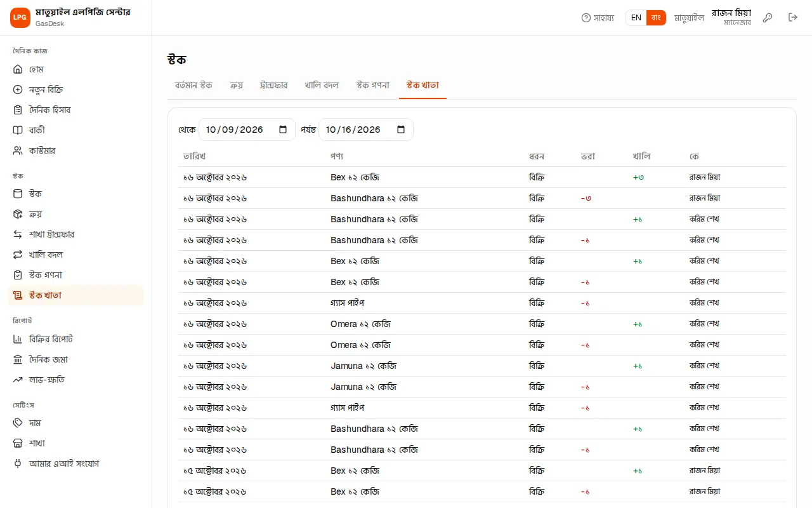Open বিক্রির রিপোর্ট in sidebar
The width and height of the screenshot is (812, 508).
(x=75, y=339)
